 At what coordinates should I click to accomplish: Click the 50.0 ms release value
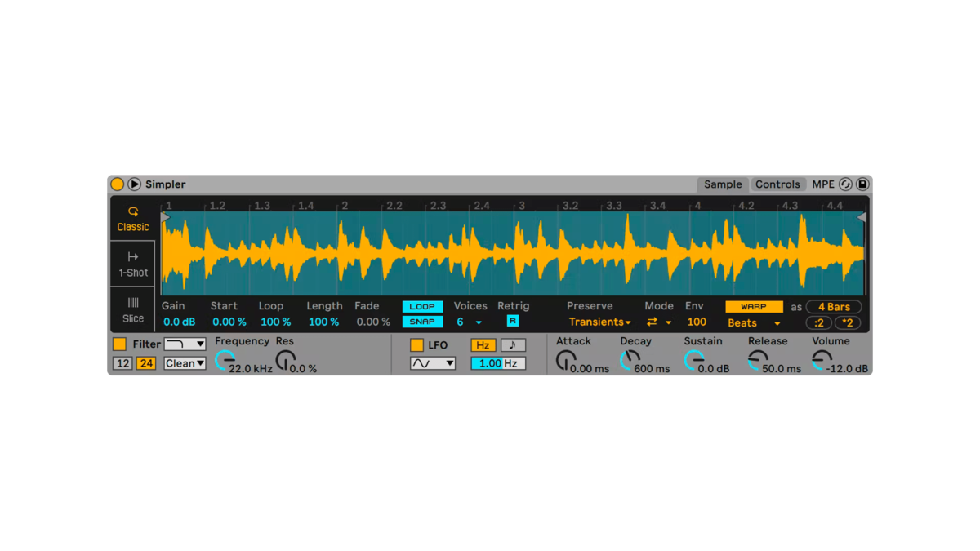pos(782,369)
